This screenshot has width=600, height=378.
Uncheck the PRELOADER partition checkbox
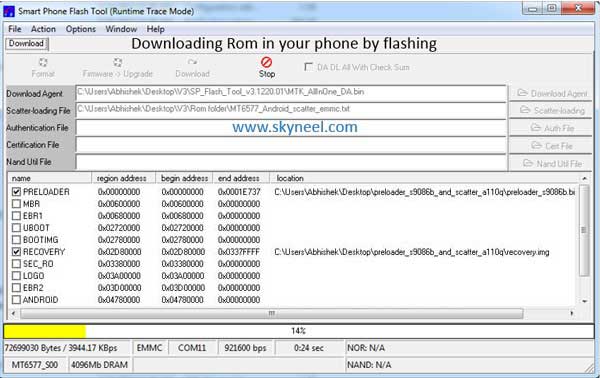(16, 192)
